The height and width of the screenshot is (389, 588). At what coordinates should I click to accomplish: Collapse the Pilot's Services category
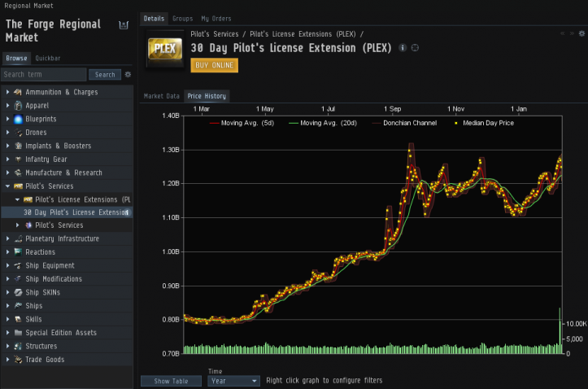point(7,186)
